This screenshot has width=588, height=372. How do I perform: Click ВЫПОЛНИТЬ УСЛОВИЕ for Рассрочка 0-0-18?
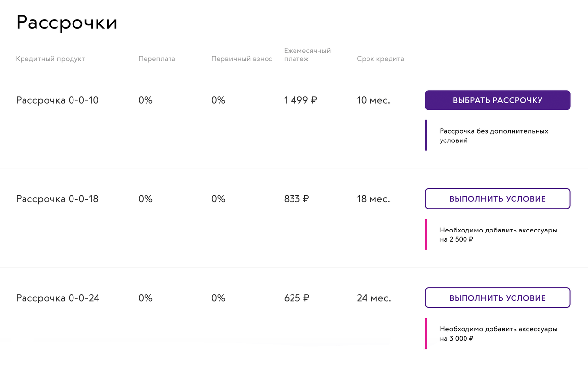497,199
